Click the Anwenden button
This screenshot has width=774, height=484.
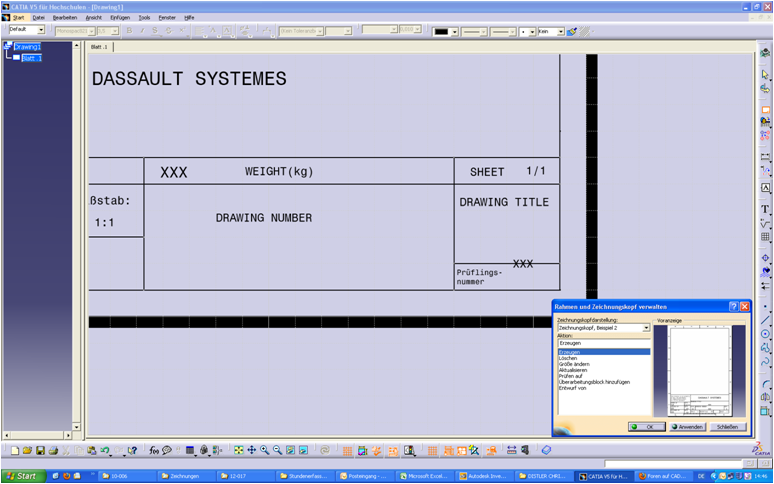(688, 427)
